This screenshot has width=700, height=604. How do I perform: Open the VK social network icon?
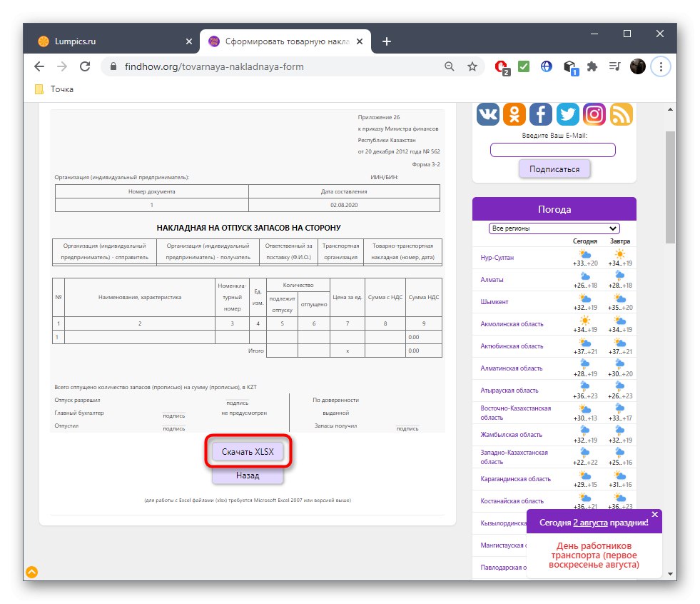(487, 114)
